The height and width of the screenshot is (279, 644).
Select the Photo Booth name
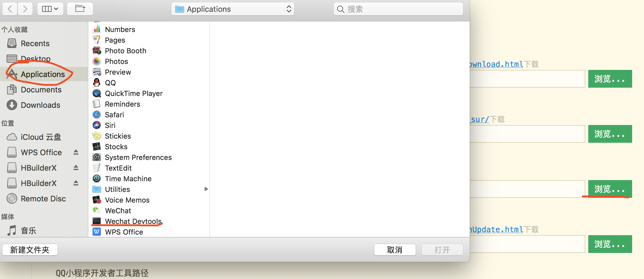click(x=125, y=51)
